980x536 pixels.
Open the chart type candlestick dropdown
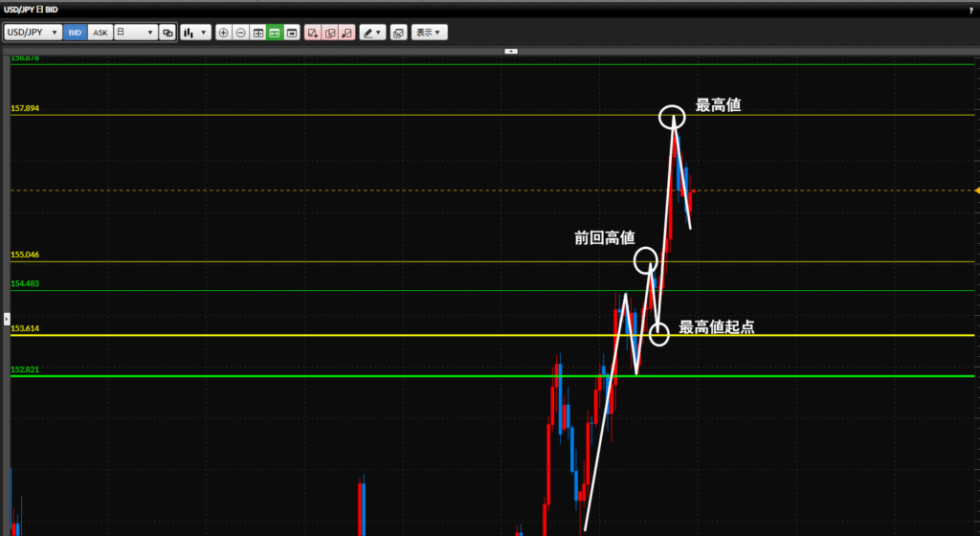point(195,33)
